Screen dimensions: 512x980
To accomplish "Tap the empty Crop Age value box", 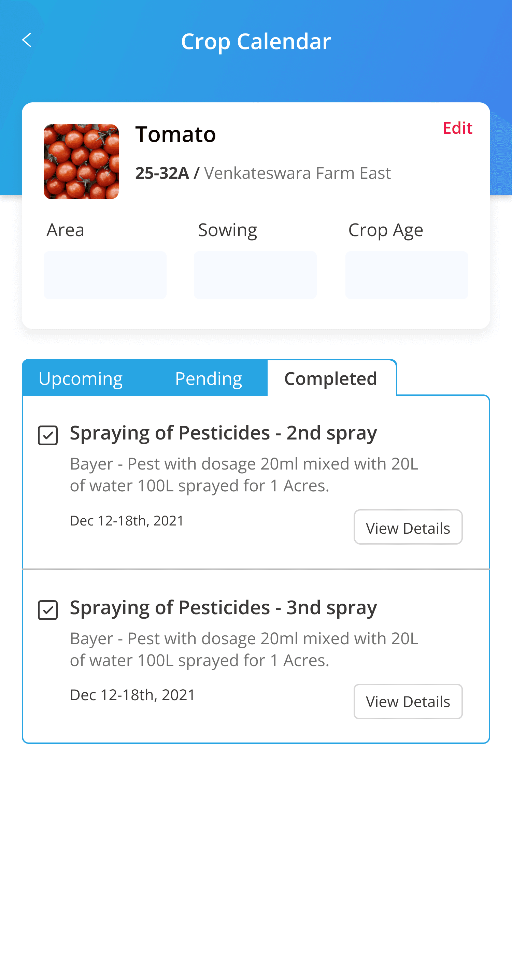I will pyautogui.click(x=407, y=275).
